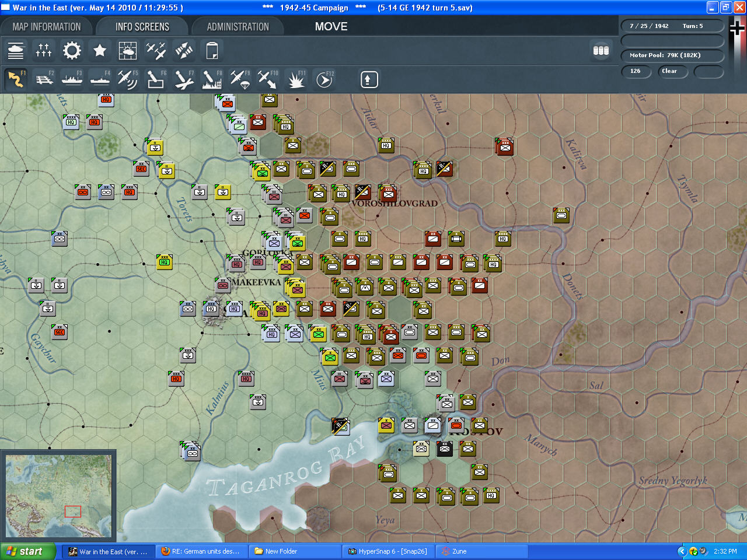Click the F11 explosion icon
Screen dimensions: 747x560
296,79
